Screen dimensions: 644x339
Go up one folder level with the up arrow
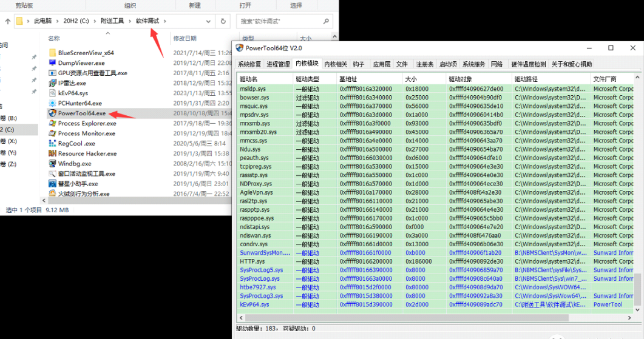click(x=7, y=21)
